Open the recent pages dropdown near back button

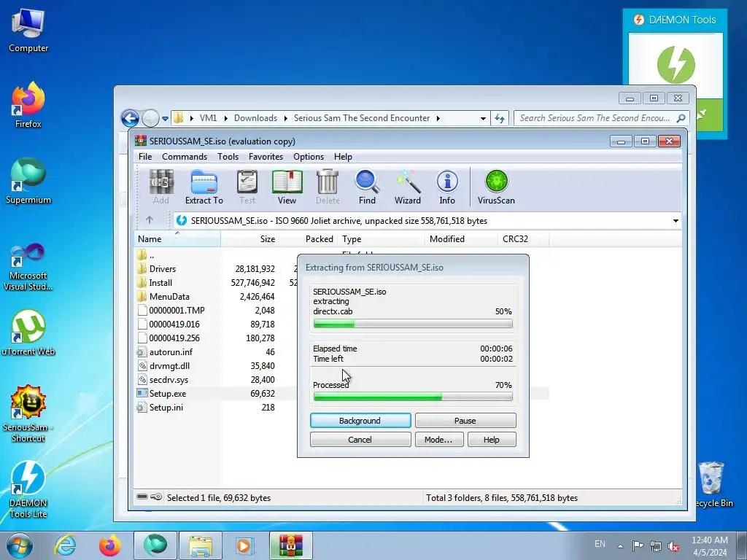[165, 119]
